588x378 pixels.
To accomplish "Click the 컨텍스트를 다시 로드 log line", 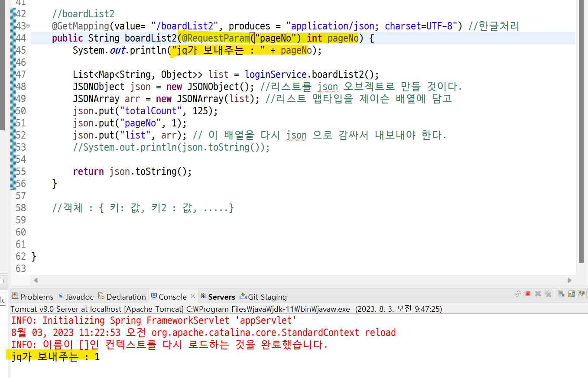I will (169, 345).
